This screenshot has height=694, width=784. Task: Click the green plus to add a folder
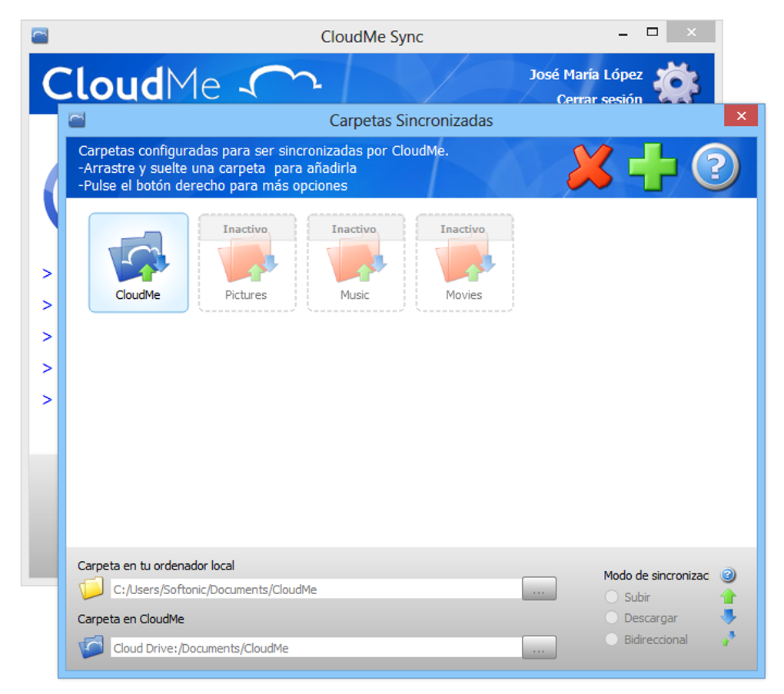pos(652,167)
